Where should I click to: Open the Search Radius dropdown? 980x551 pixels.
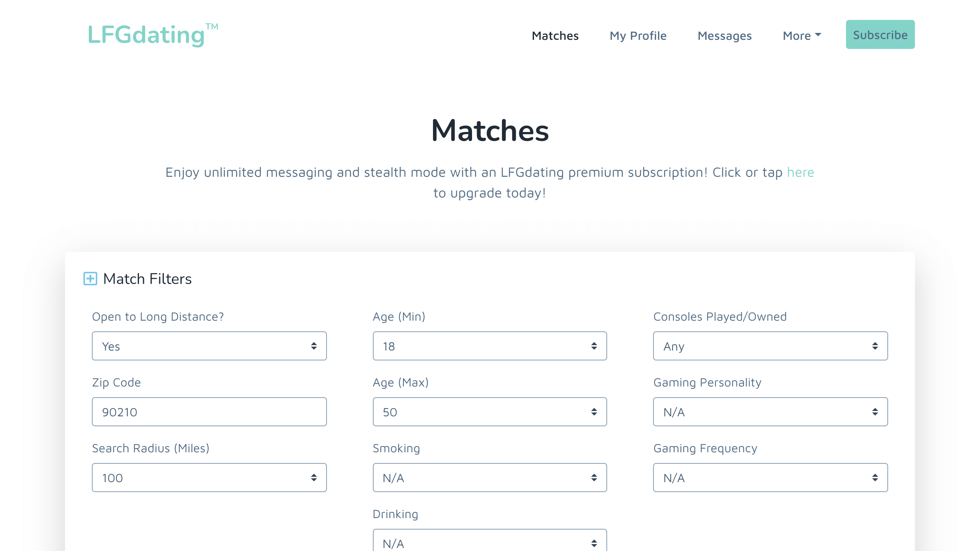point(209,478)
